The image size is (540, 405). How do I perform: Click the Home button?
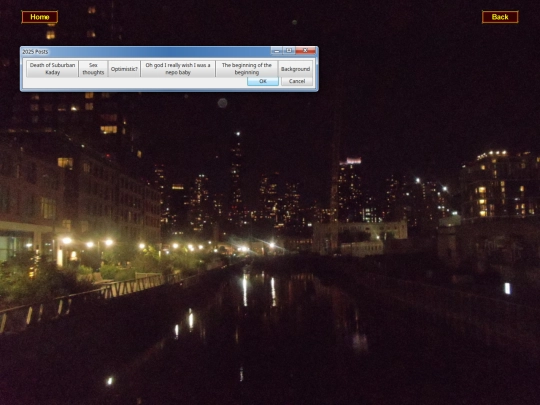tap(40, 17)
